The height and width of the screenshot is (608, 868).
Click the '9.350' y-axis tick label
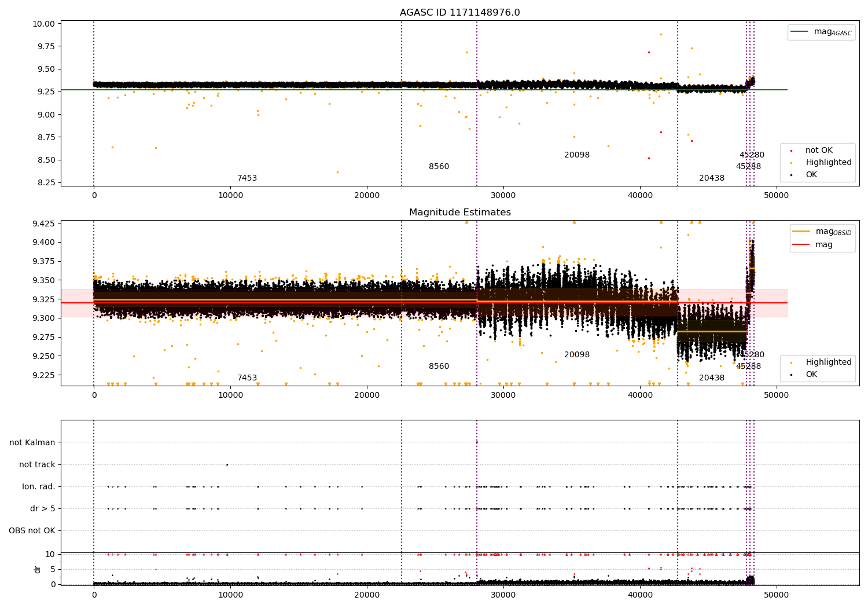[46, 280]
